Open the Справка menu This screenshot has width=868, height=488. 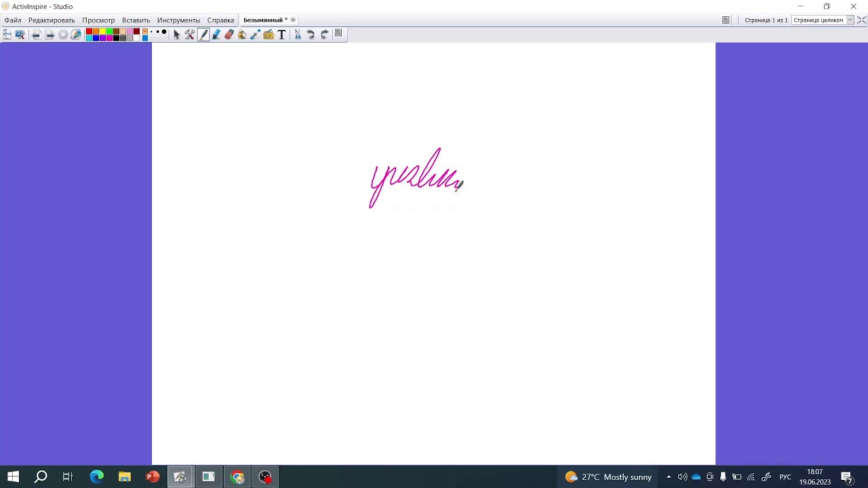(220, 20)
